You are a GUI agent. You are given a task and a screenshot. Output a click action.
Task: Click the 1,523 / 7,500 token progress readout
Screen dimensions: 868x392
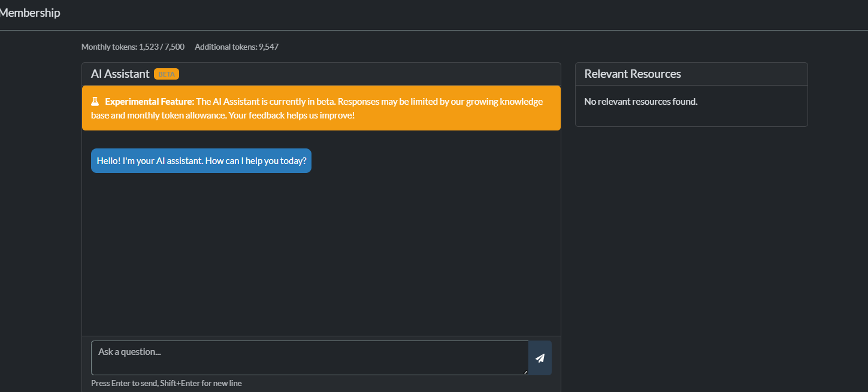point(162,46)
